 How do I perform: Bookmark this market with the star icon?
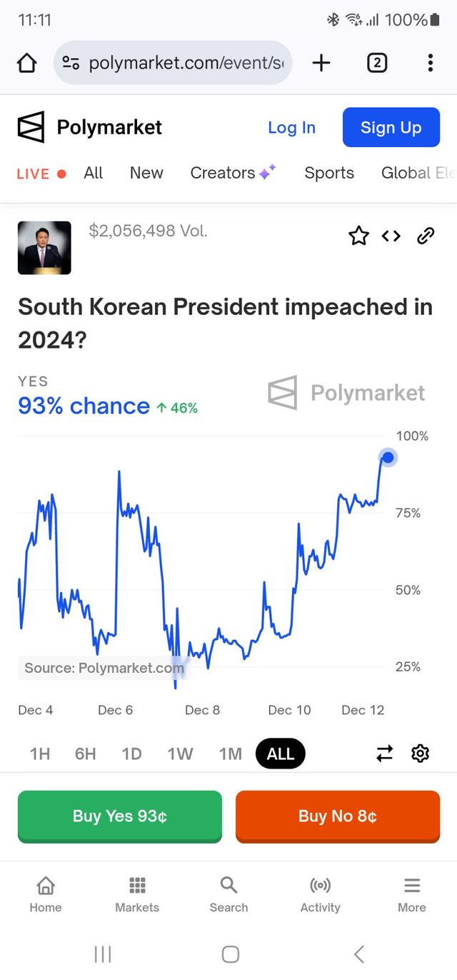358,236
